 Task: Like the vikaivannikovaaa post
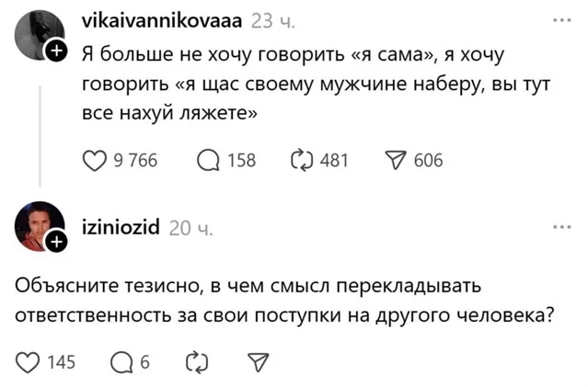click(x=94, y=161)
